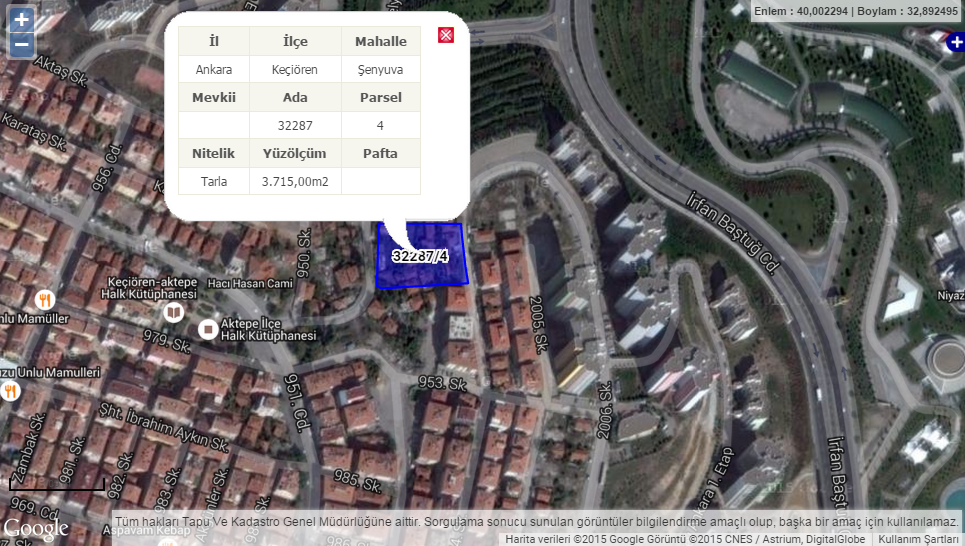The image size is (965, 546).
Task: Click the Google logo on the map
Action: tap(36, 529)
